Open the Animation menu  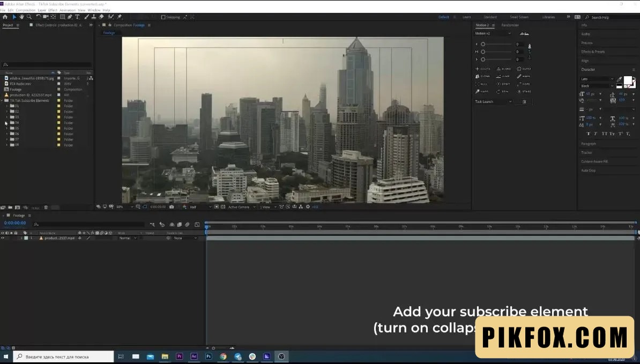68,10
